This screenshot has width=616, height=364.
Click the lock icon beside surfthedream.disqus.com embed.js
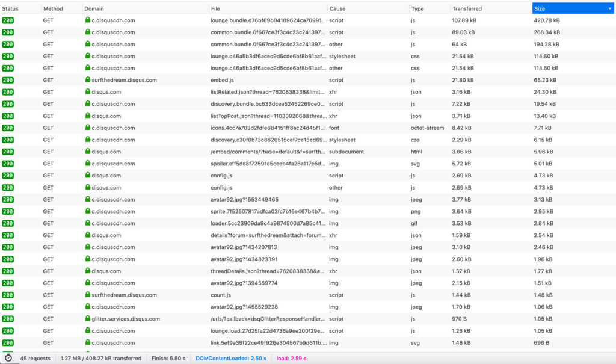88,80
